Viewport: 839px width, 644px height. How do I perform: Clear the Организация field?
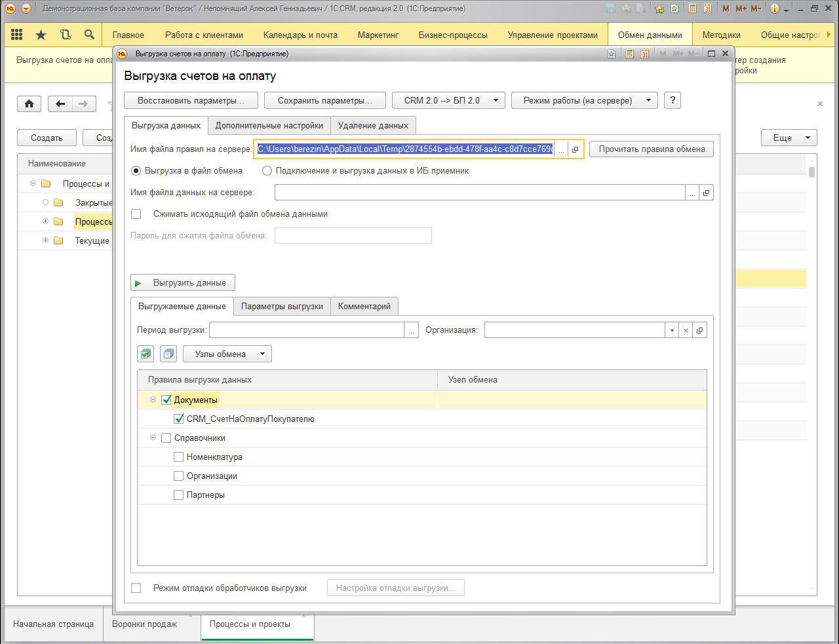pos(686,330)
